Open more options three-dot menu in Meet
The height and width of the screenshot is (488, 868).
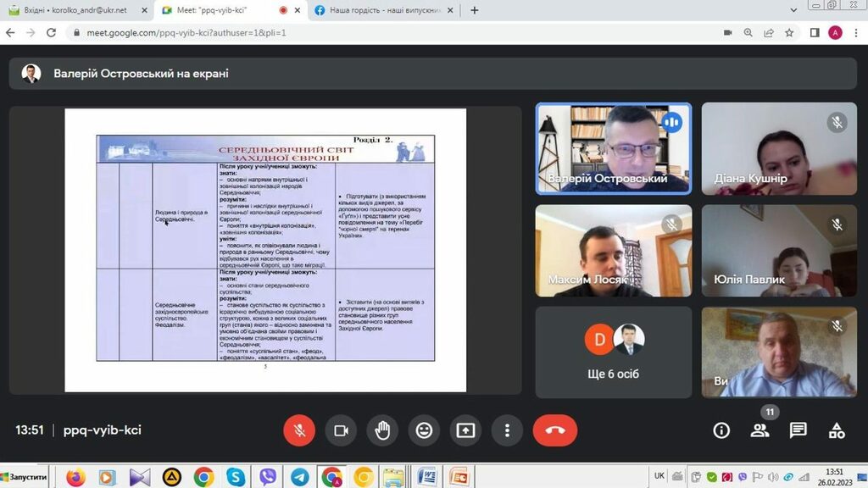tap(507, 430)
